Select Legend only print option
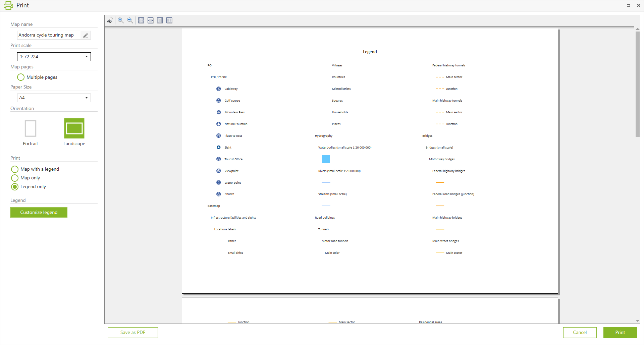This screenshot has width=644, height=345. [x=15, y=187]
